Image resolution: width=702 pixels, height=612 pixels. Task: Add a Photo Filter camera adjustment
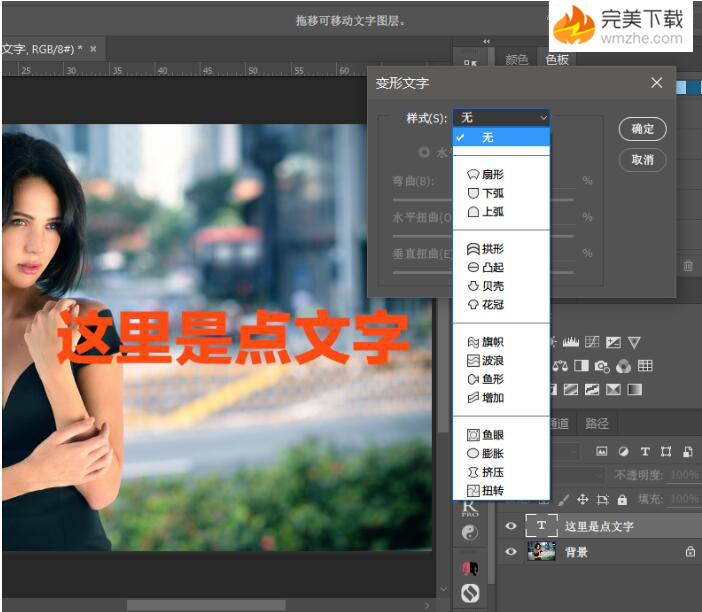tap(602, 366)
